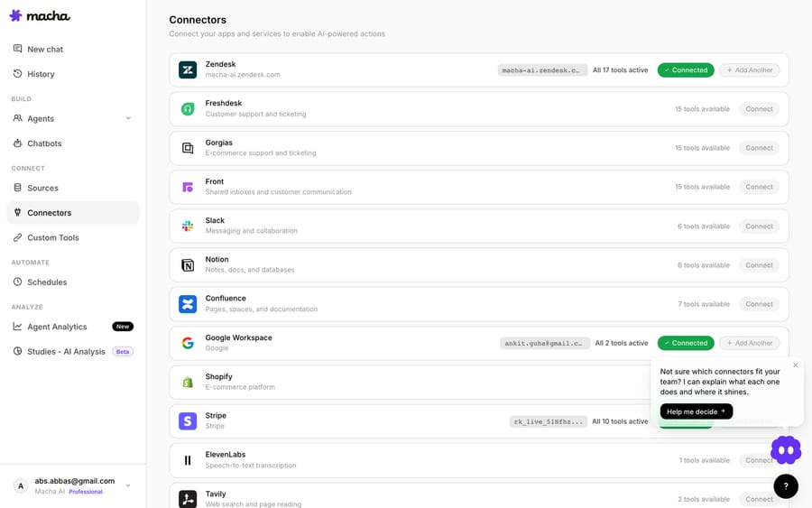The width and height of the screenshot is (812, 508).
Task: Click the ankit.guha@gmail.c... account tag
Action: coord(545,343)
